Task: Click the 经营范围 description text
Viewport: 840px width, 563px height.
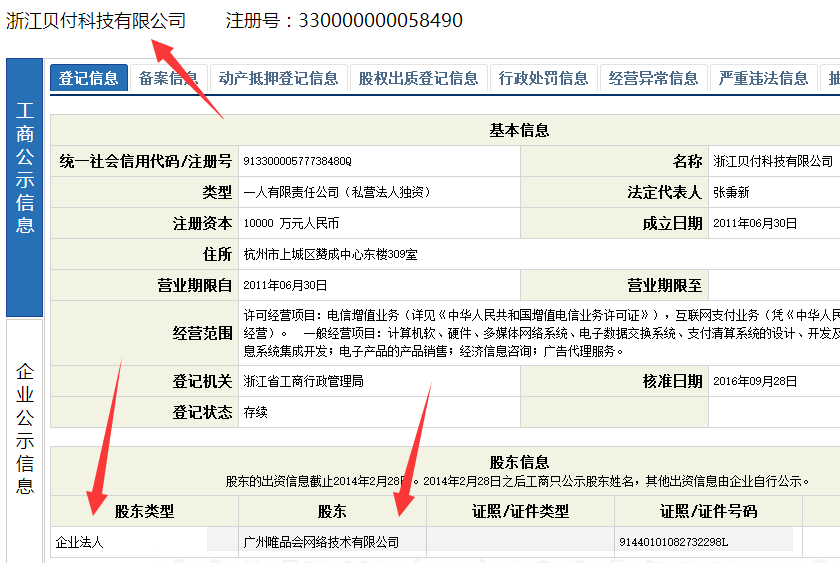Action: click(x=541, y=333)
